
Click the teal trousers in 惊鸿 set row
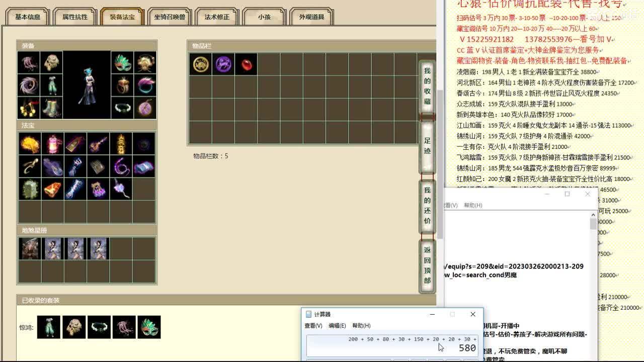tap(49, 327)
